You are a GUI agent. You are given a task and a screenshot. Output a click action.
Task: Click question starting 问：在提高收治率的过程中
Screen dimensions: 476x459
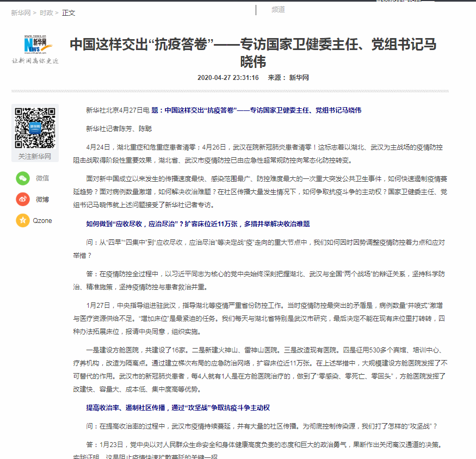261,426
